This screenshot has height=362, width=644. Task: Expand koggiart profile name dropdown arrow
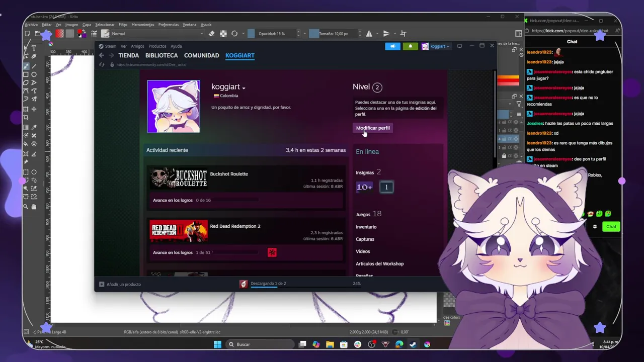[244, 88]
